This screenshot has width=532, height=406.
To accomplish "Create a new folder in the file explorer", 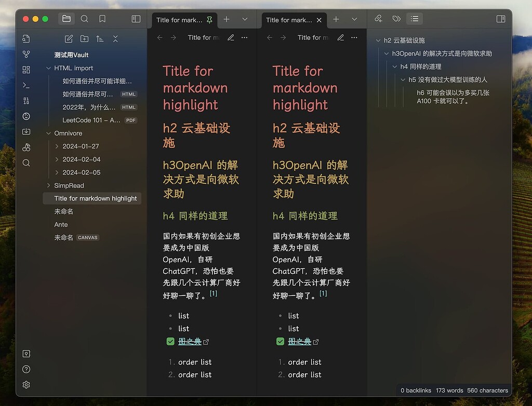I will (85, 38).
